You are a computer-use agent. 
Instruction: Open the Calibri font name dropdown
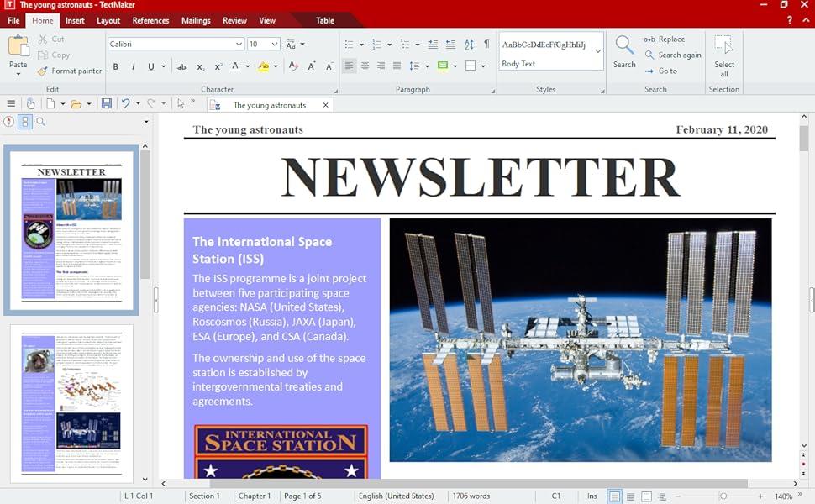[x=239, y=44]
